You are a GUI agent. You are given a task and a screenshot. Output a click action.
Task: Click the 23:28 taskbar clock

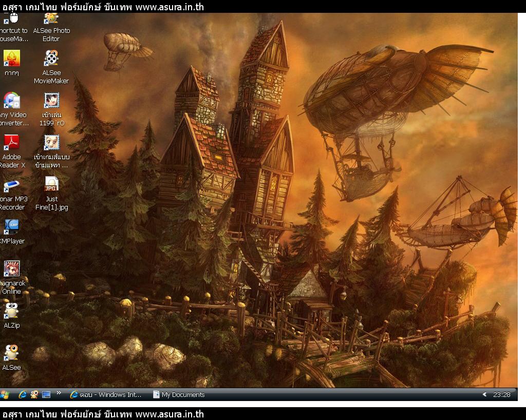(501, 394)
